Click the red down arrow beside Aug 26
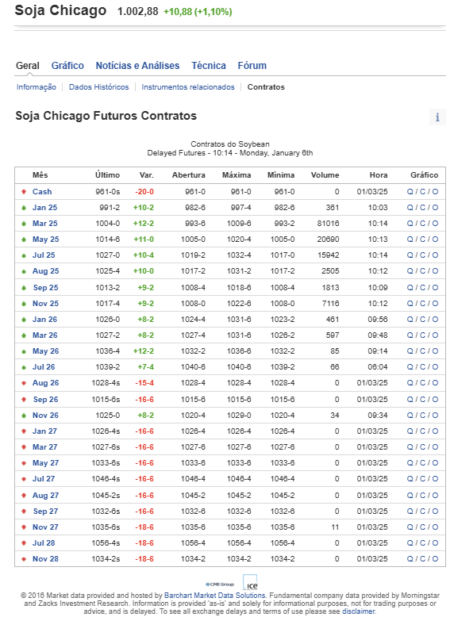450x640 pixels. pyautogui.click(x=24, y=383)
